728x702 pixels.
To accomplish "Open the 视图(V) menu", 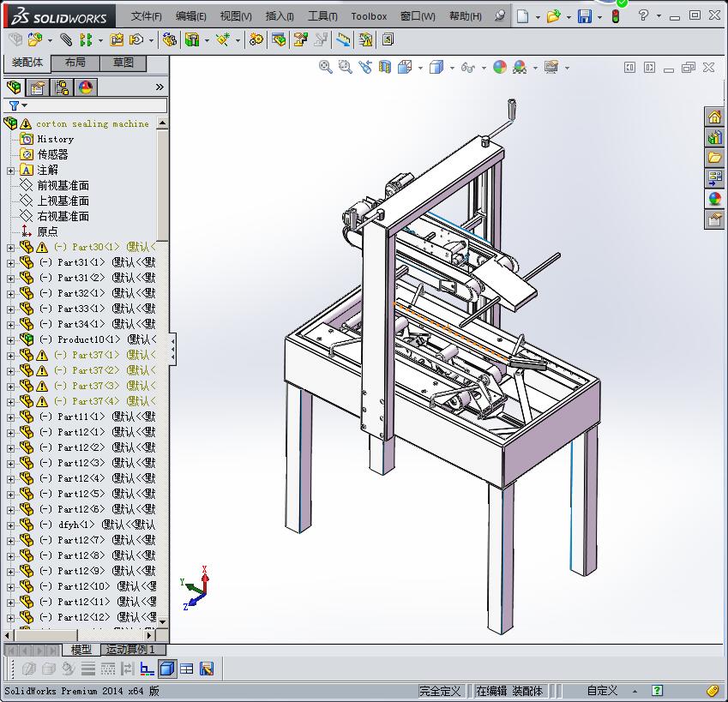I will pyautogui.click(x=236, y=16).
